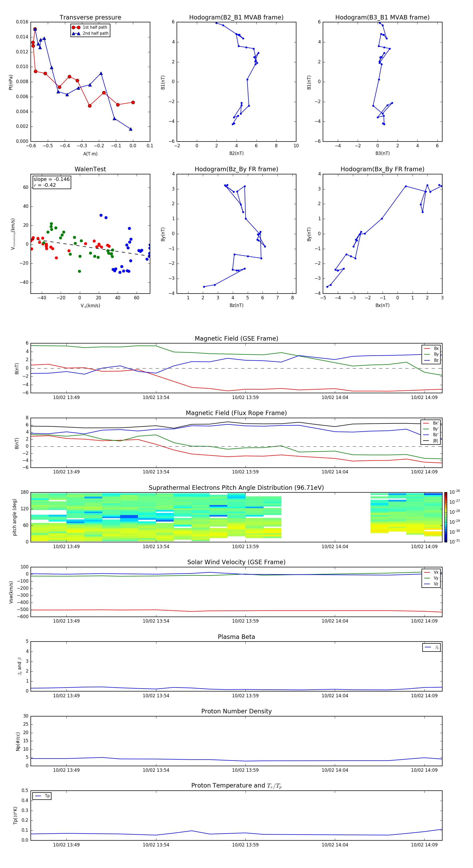473x868 pixels.
Task: Click the "B3(nT)" axis label
Action: 382,153
